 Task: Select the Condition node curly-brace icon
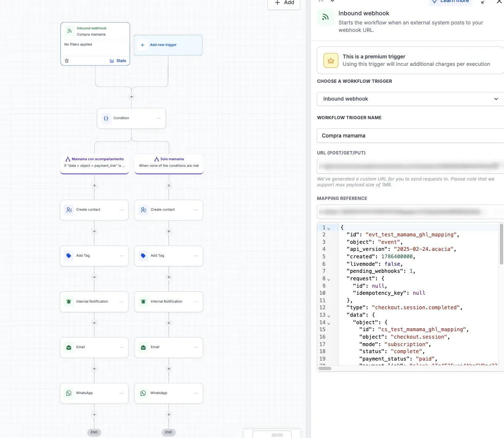[x=106, y=118]
